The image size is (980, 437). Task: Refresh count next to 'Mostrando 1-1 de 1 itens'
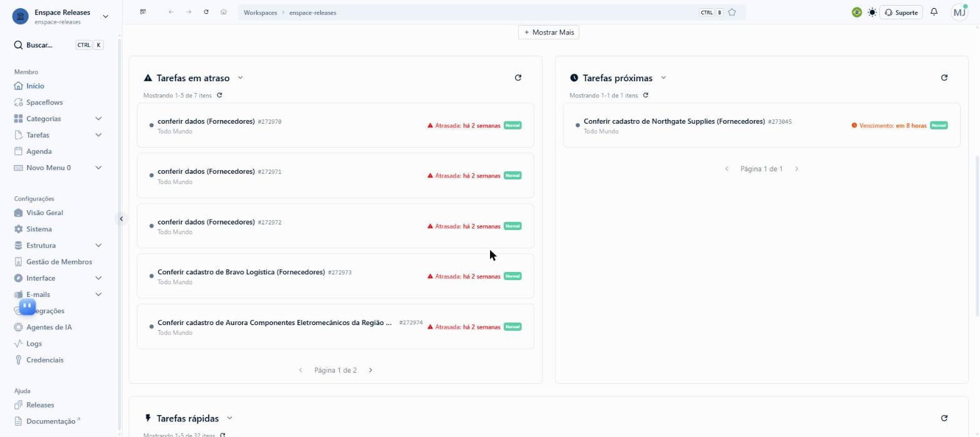(646, 96)
